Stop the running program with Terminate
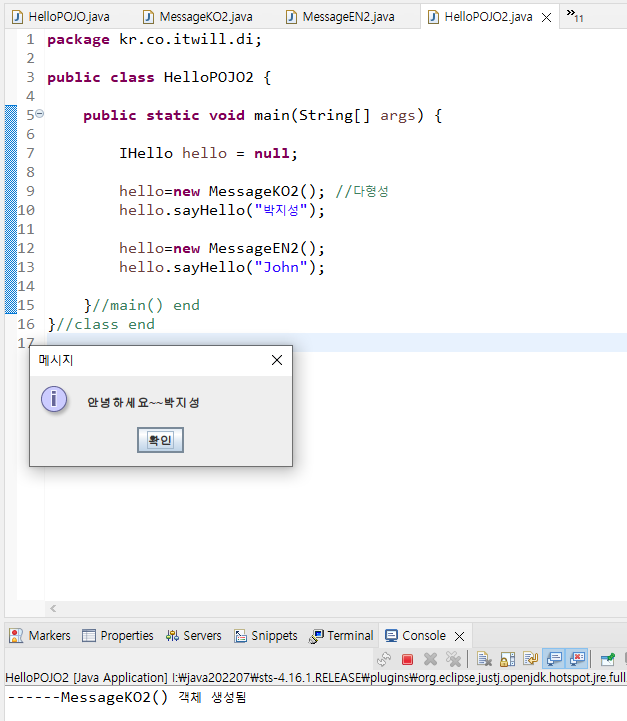 [407, 659]
